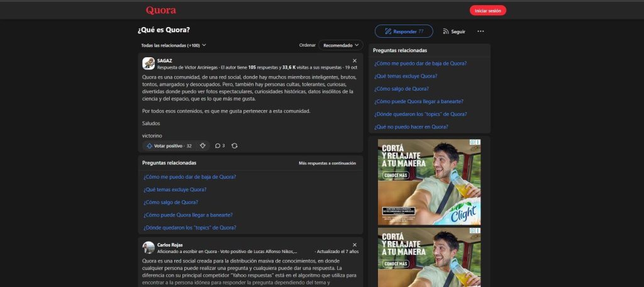This screenshot has width=644, height=287.
Task: Close the Carlos Rojas answer card
Action: point(355,244)
